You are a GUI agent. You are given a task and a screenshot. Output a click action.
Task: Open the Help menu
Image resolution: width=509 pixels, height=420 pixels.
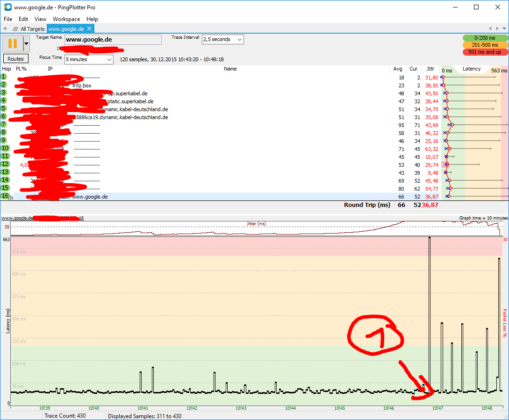pyautogui.click(x=92, y=19)
